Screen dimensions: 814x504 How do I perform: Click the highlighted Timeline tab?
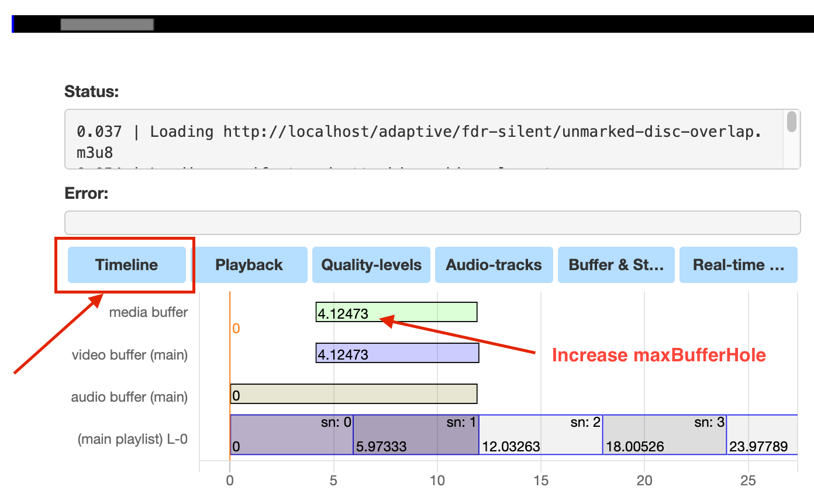coord(126,264)
